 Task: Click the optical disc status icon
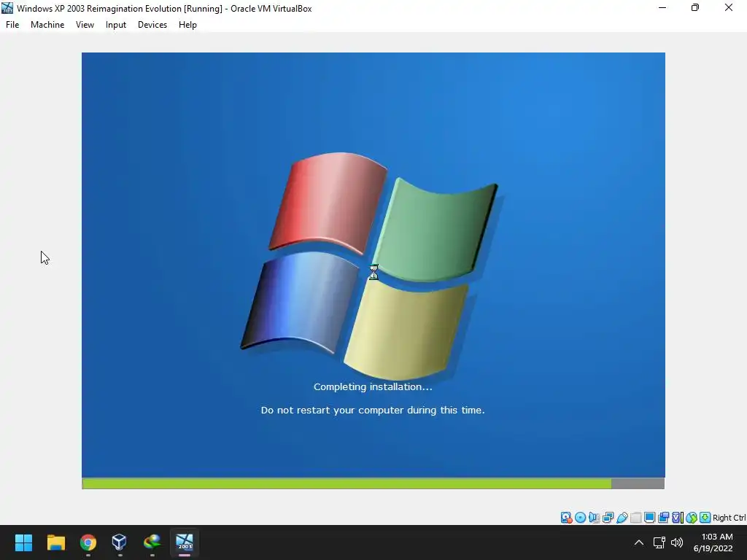[x=580, y=518]
